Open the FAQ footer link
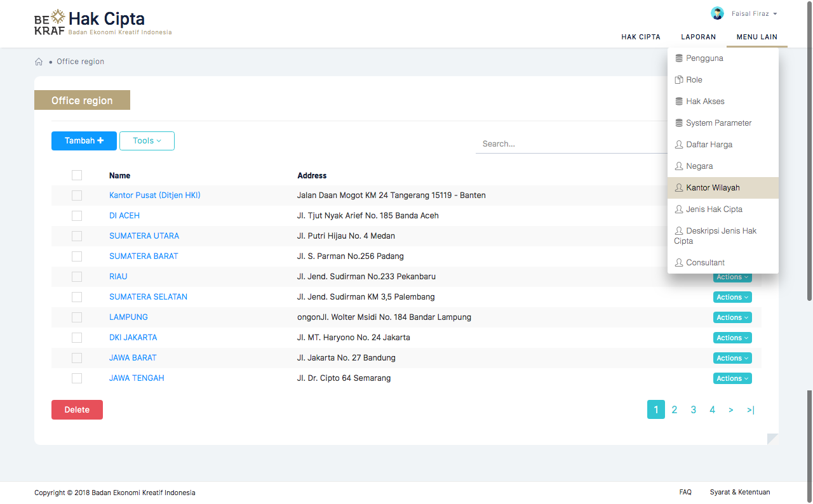Image resolution: width=813 pixels, height=504 pixels. click(x=685, y=493)
